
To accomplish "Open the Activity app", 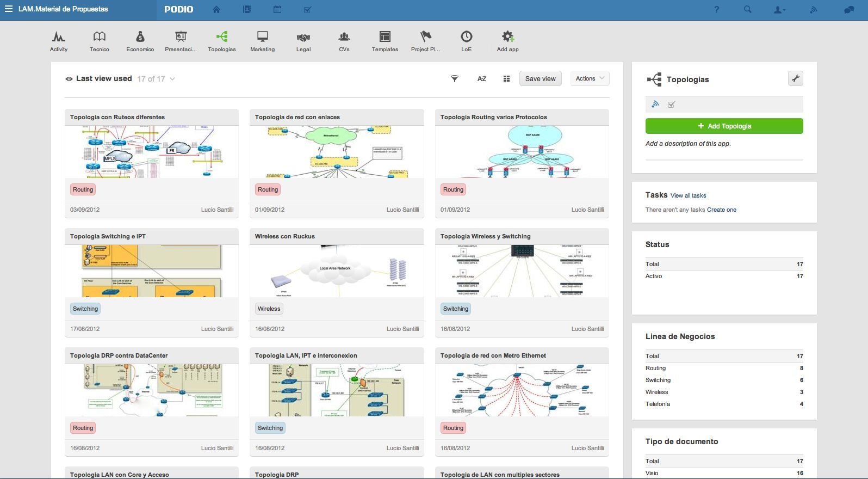I will pyautogui.click(x=59, y=41).
